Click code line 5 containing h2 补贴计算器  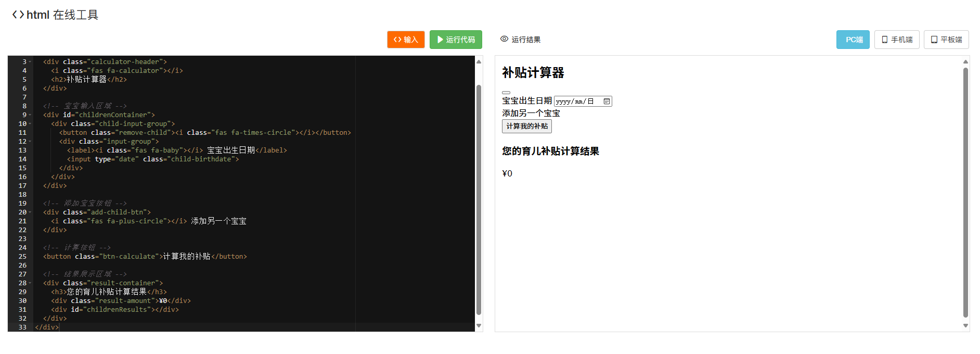coord(89,79)
